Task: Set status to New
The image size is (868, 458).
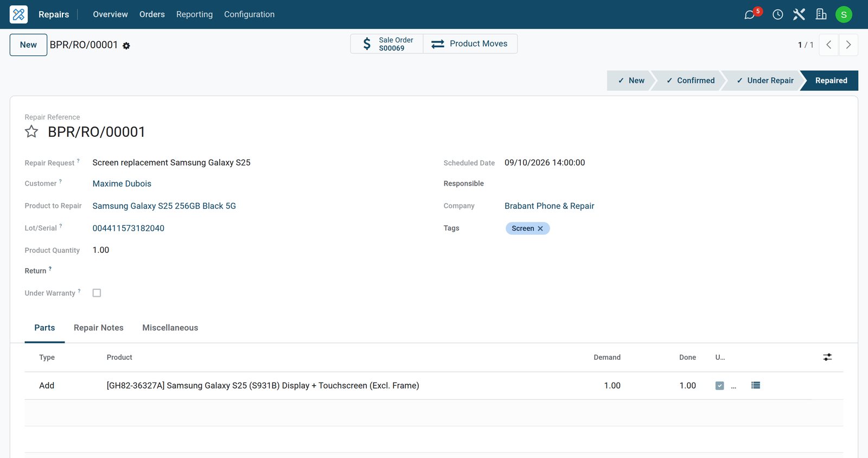Action: click(x=631, y=80)
